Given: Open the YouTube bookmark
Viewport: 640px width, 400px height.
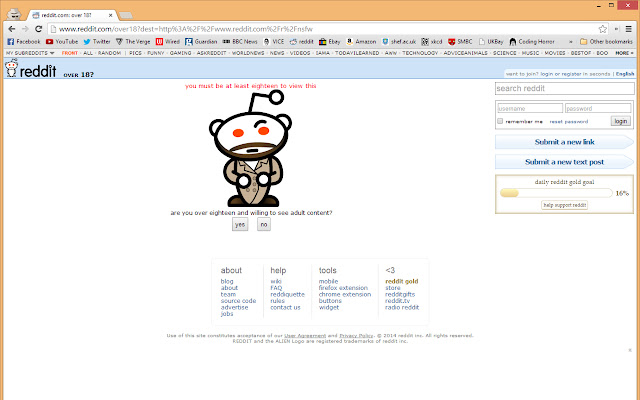Looking at the screenshot, I should [x=62, y=42].
